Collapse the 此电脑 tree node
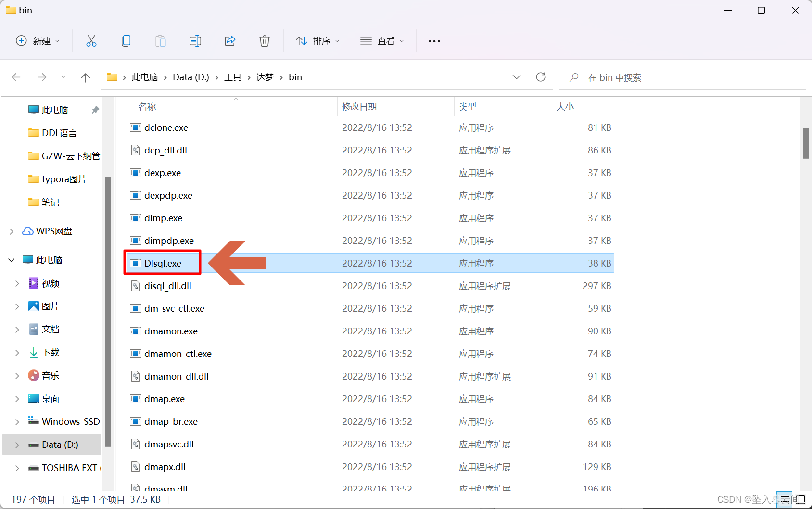This screenshot has height=509, width=812. pos(12,260)
